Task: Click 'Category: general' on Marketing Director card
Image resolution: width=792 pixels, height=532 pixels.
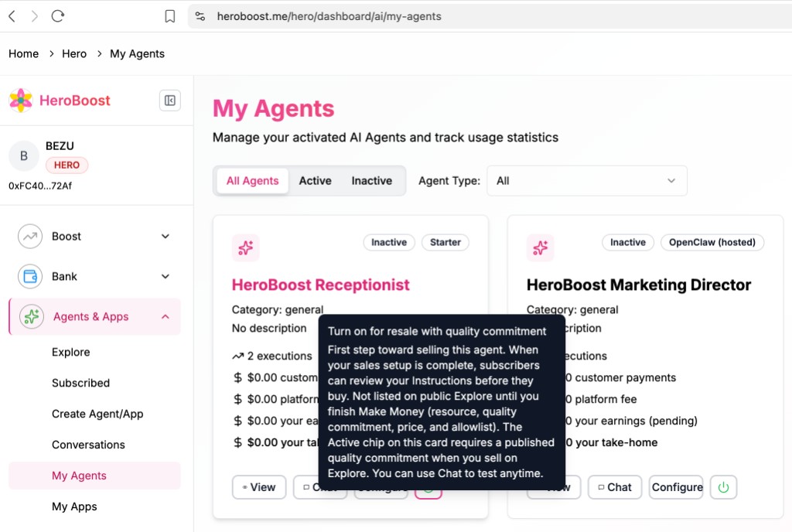Action: click(572, 309)
